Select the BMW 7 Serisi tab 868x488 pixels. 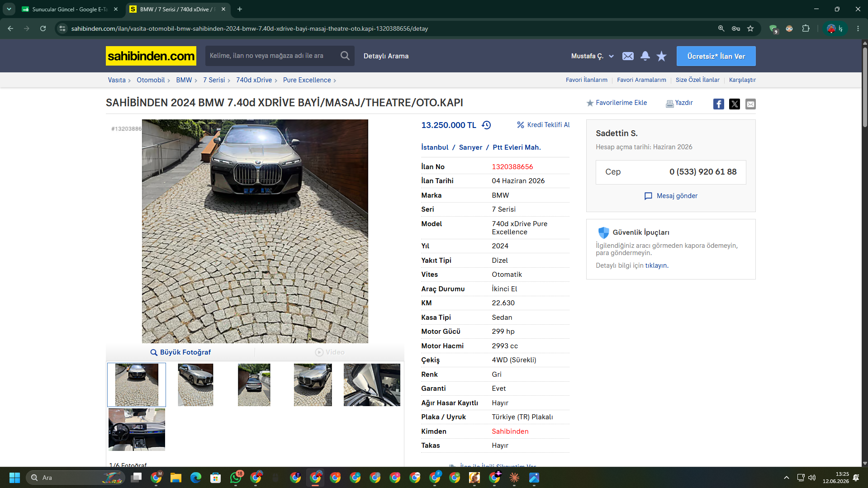tap(177, 9)
